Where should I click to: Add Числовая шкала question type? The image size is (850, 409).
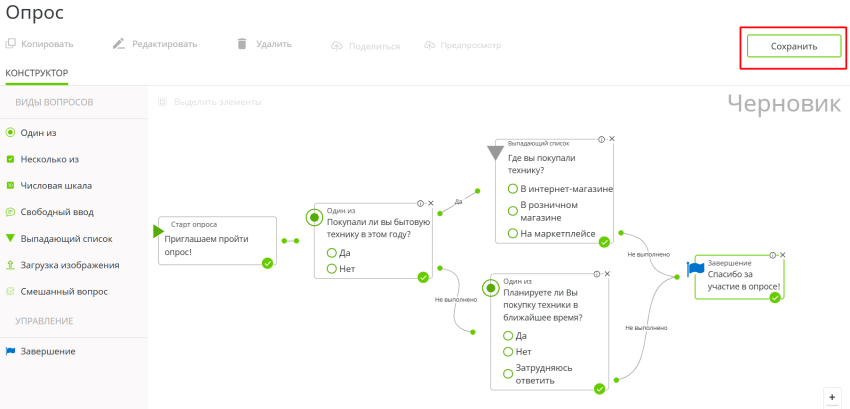[56, 185]
